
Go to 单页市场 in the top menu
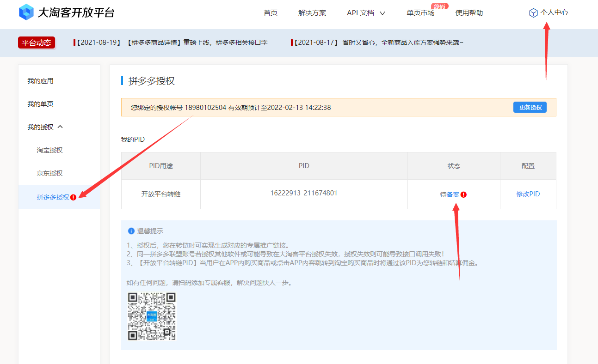coord(420,13)
